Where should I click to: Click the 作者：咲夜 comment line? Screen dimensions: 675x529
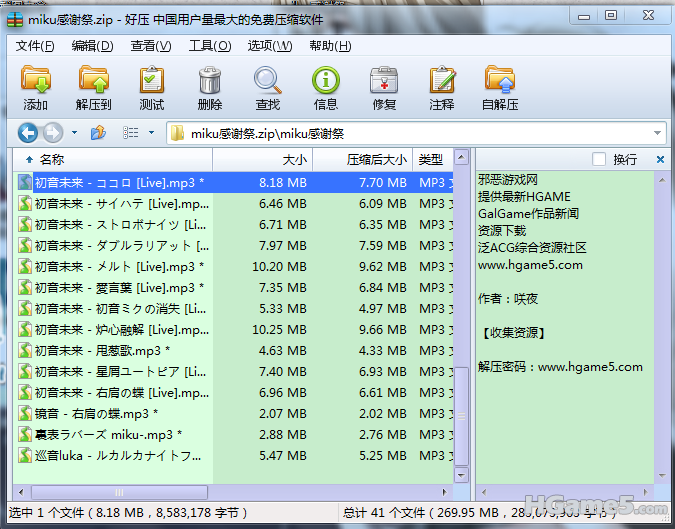[x=508, y=298]
